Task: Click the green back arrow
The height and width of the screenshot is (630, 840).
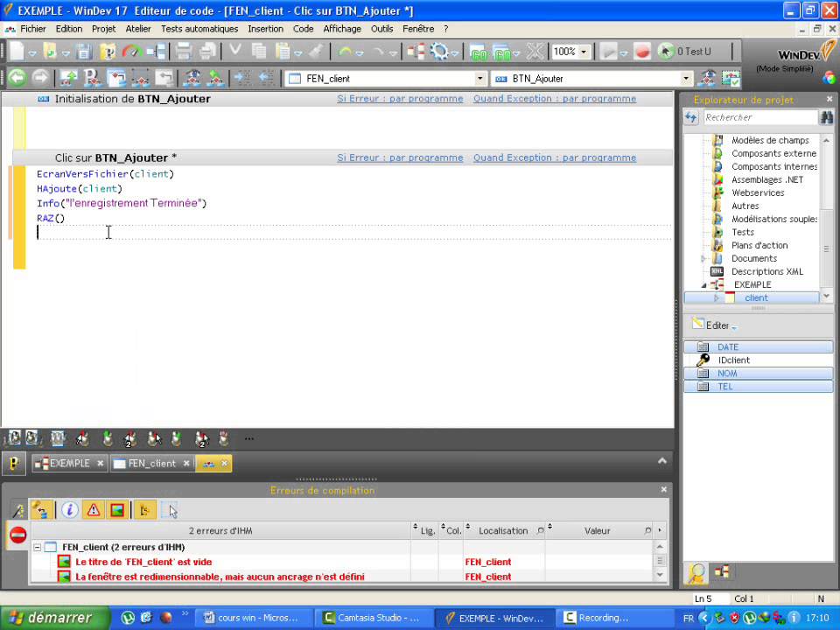Action: (17, 78)
